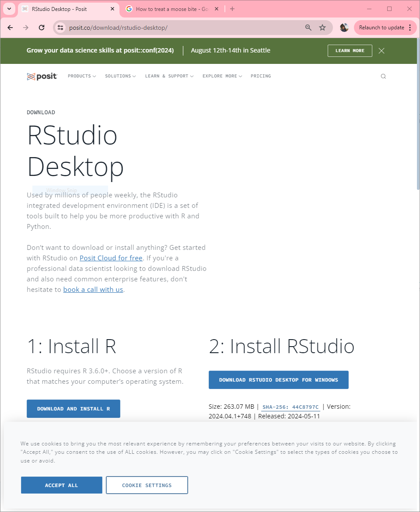Open the tab search dropdown arrow
Viewport: 420px width, 512px height.
coord(9,9)
